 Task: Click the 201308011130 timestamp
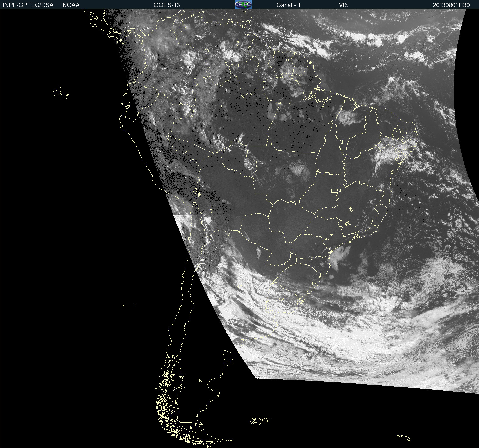click(x=451, y=5)
